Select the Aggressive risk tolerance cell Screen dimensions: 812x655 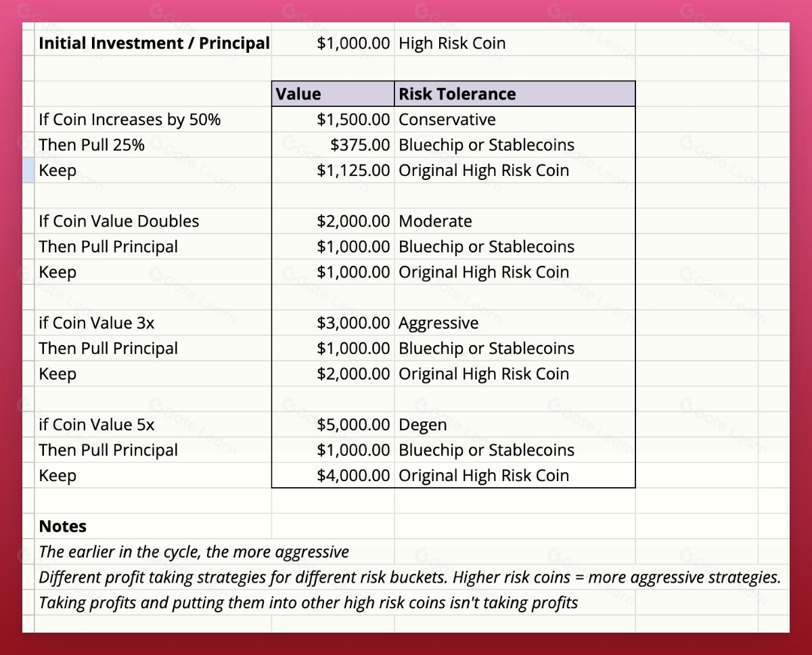pos(438,323)
